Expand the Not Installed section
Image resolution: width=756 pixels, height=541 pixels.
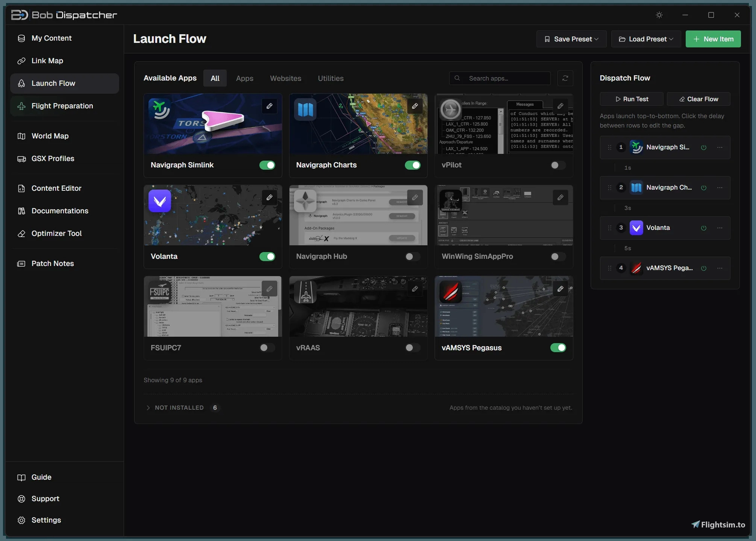tap(179, 408)
